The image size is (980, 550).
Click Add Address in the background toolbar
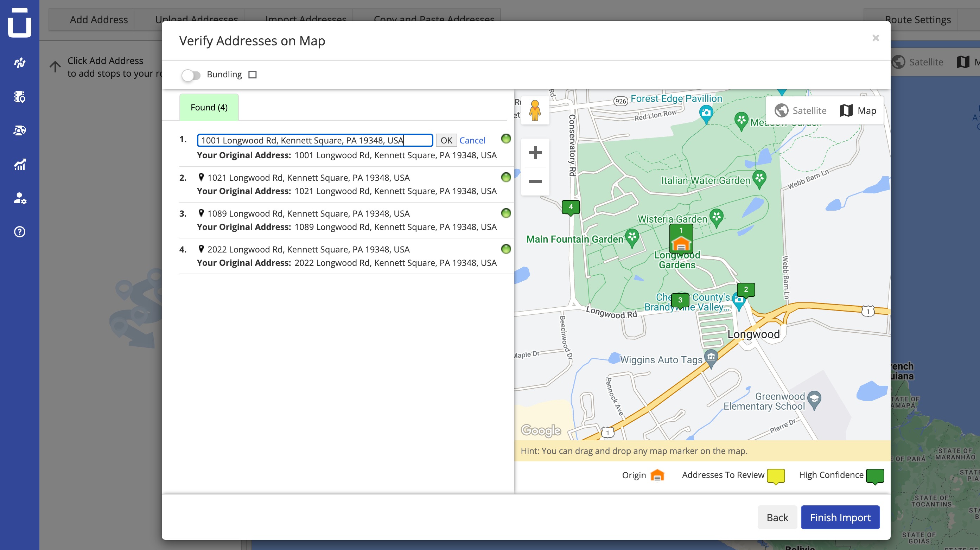click(x=98, y=19)
